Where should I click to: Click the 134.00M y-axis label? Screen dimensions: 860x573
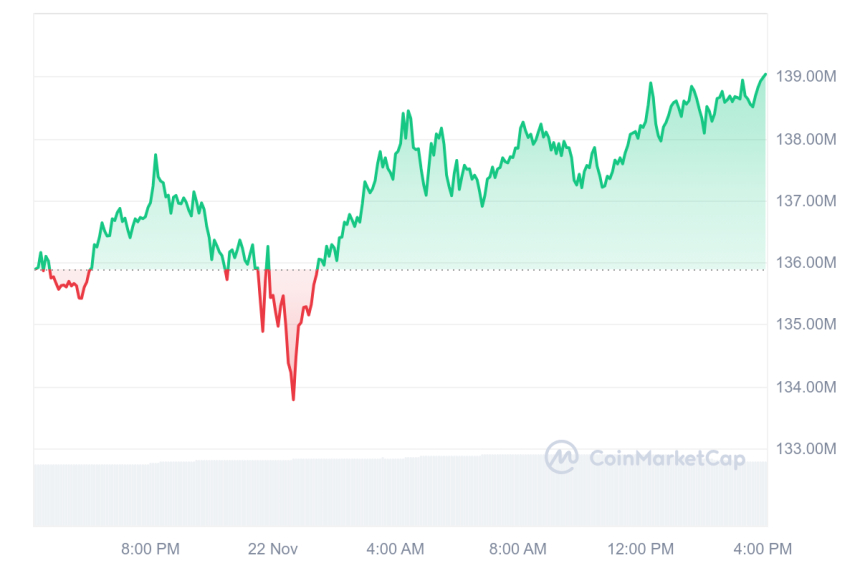click(808, 387)
